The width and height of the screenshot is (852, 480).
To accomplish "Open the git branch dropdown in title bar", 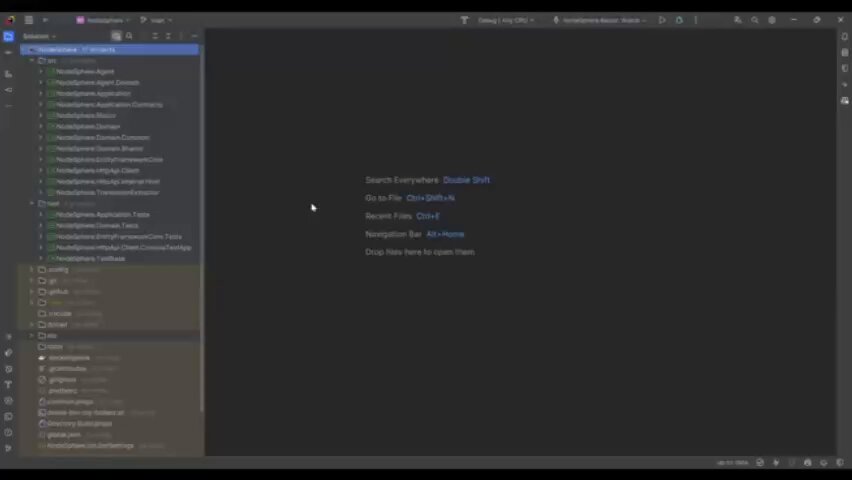I will [156, 20].
